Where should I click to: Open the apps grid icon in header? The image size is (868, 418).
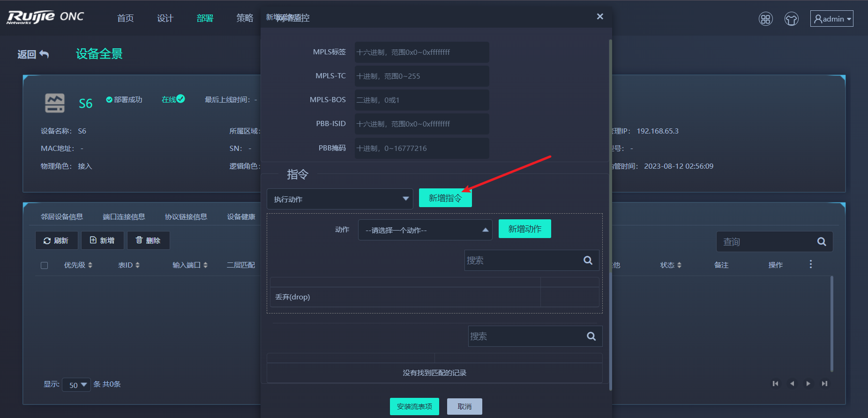pyautogui.click(x=766, y=19)
